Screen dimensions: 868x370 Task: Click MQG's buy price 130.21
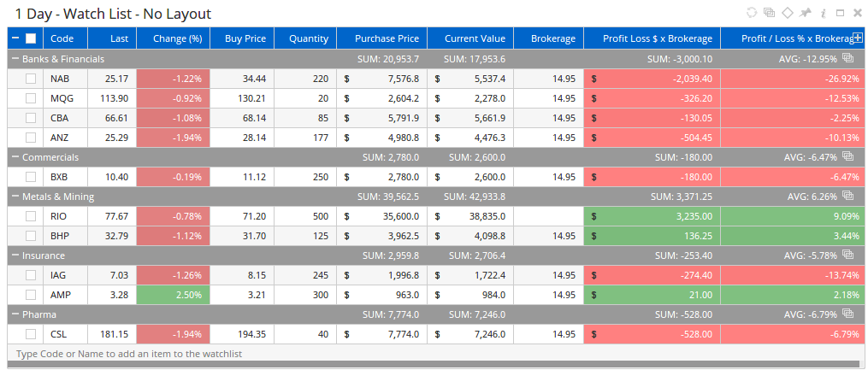(x=242, y=98)
